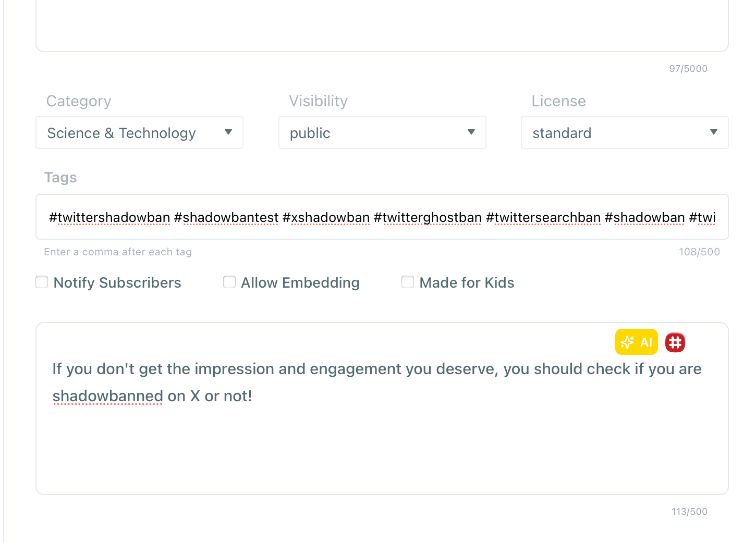The image size is (756, 543).
Task: Click the Made for Kids label text
Action: click(467, 282)
